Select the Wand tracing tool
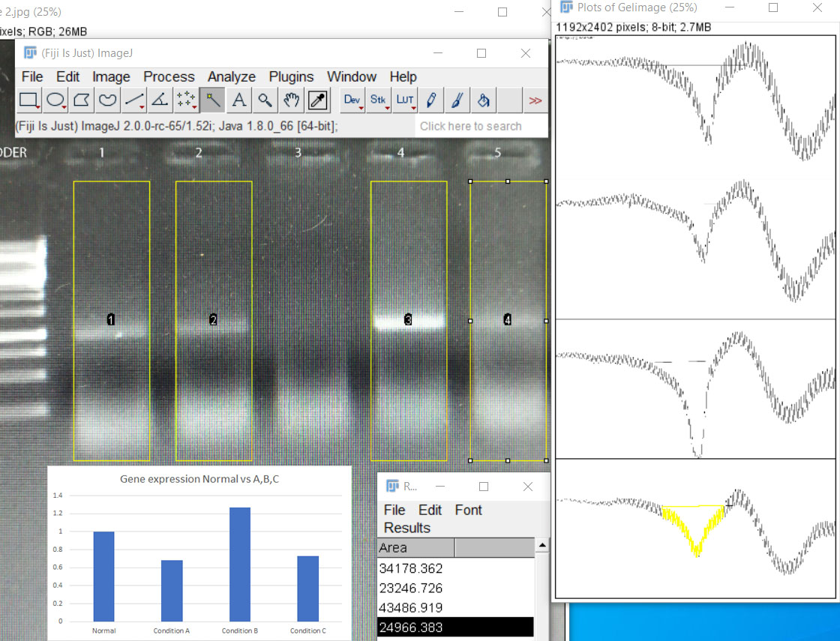Screen dimensions: 840x641 pyautogui.click(x=212, y=100)
